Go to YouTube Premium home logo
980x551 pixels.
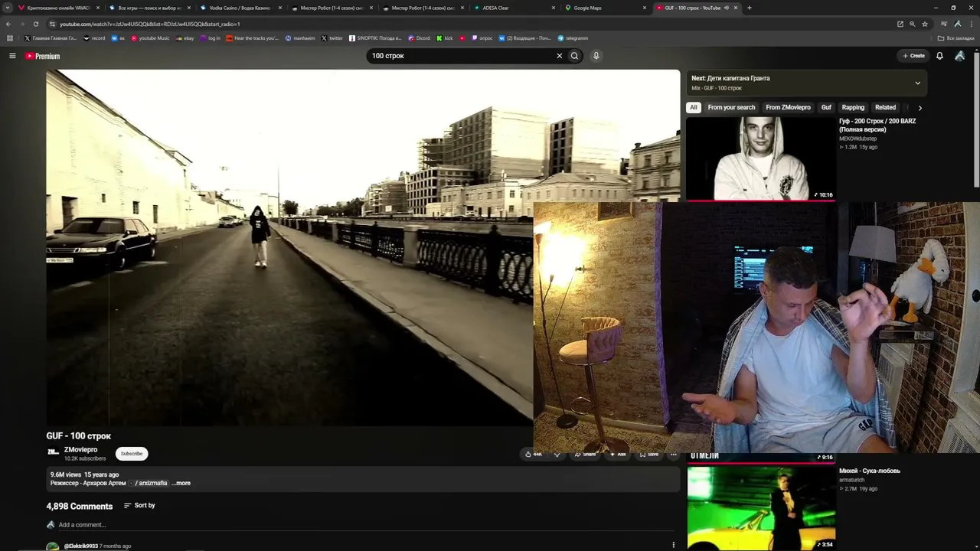42,56
